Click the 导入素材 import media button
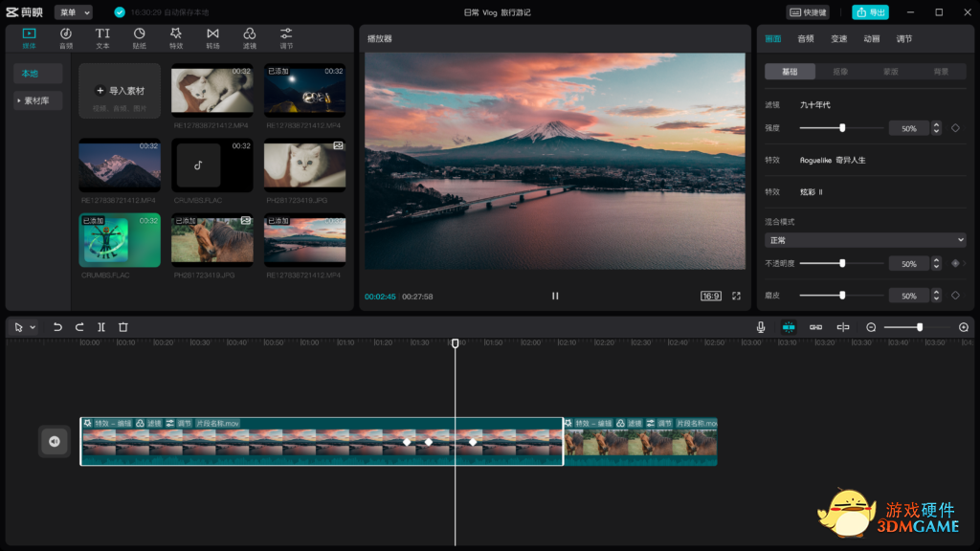The width and height of the screenshot is (980, 551). pyautogui.click(x=120, y=91)
